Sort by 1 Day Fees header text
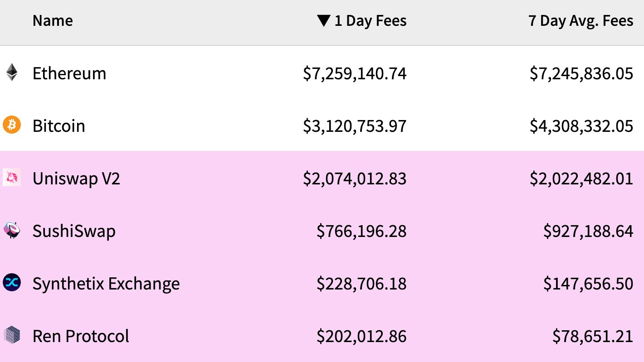The width and height of the screenshot is (644, 362). coord(371,21)
